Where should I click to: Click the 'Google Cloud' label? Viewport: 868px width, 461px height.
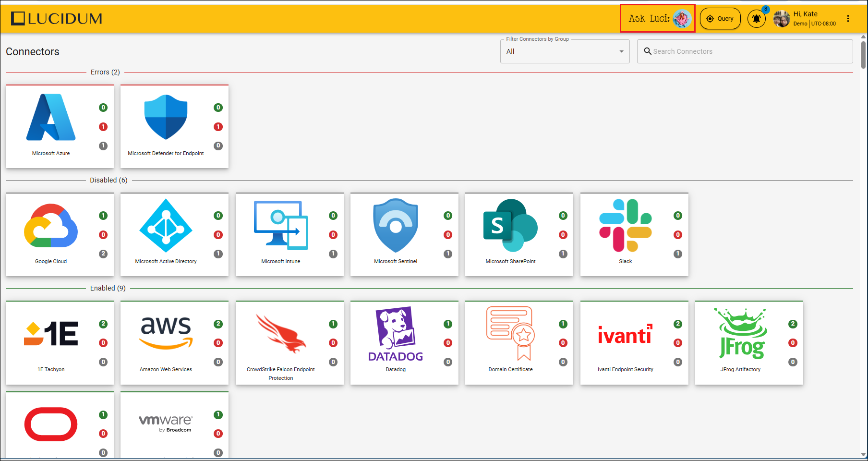coord(51,261)
